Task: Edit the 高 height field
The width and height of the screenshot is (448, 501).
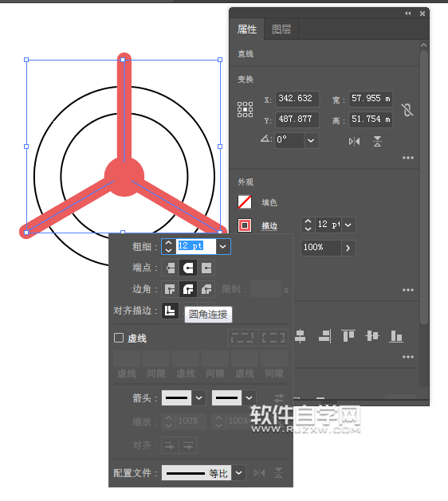Action: [x=371, y=119]
